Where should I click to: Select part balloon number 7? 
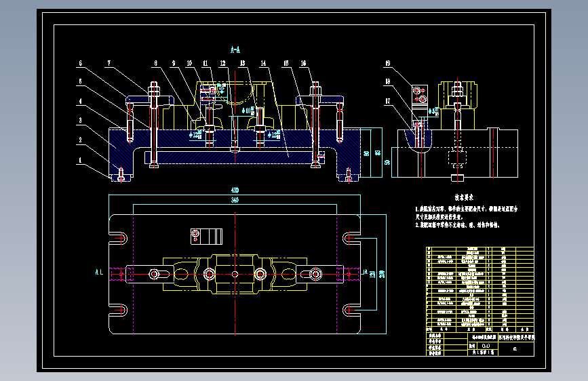click(x=109, y=63)
